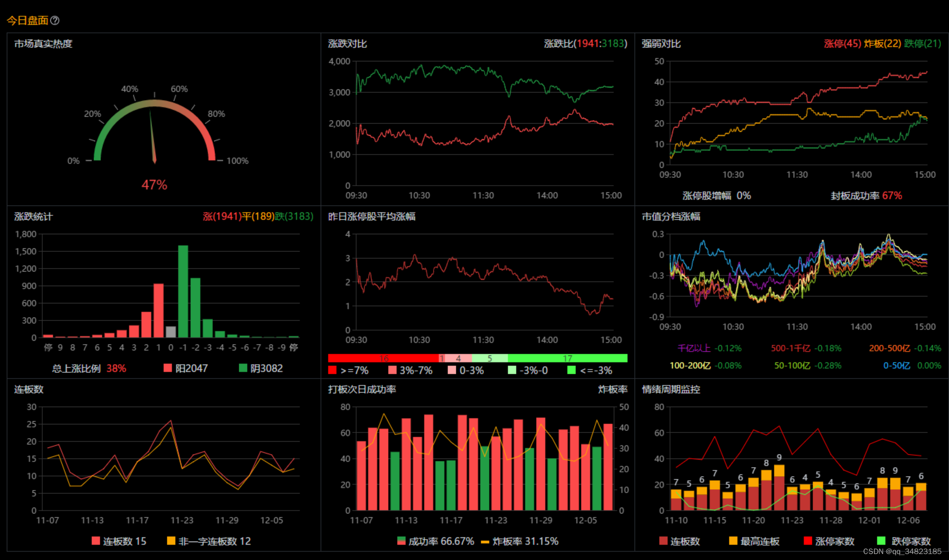Click the <=-3% green segment labeled 17
Screen dimensions: 949x560
pyautogui.click(x=567, y=358)
